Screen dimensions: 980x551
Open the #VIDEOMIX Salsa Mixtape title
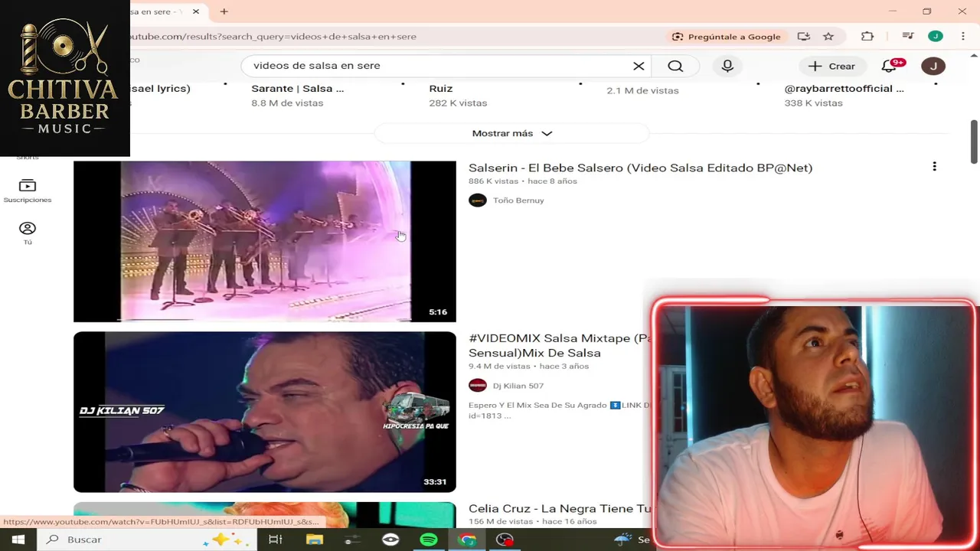(560, 345)
